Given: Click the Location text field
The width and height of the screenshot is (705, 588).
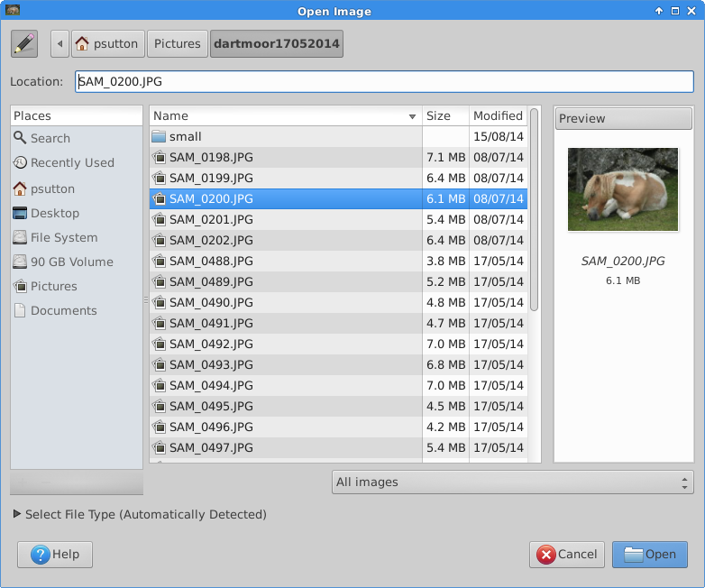Looking at the screenshot, I should click(384, 81).
